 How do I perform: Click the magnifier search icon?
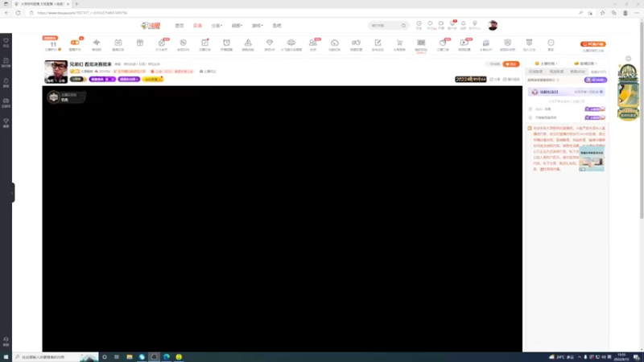pos(404,26)
